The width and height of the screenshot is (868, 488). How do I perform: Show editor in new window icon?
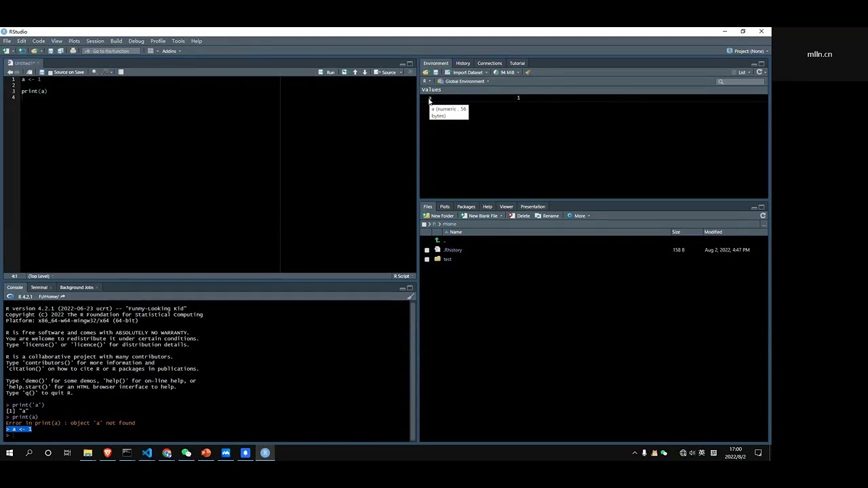click(x=29, y=72)
